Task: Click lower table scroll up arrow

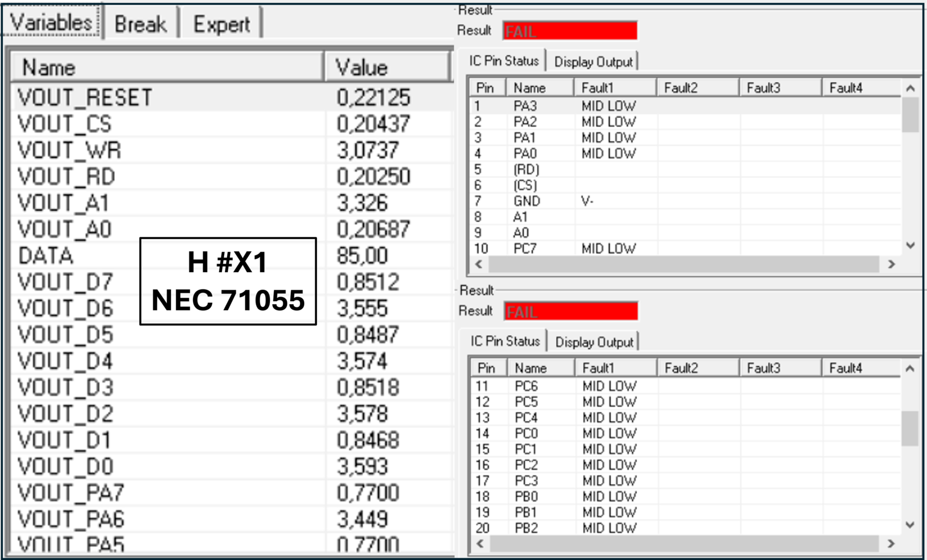Action: pyautogui.click(x=910, y=369)
